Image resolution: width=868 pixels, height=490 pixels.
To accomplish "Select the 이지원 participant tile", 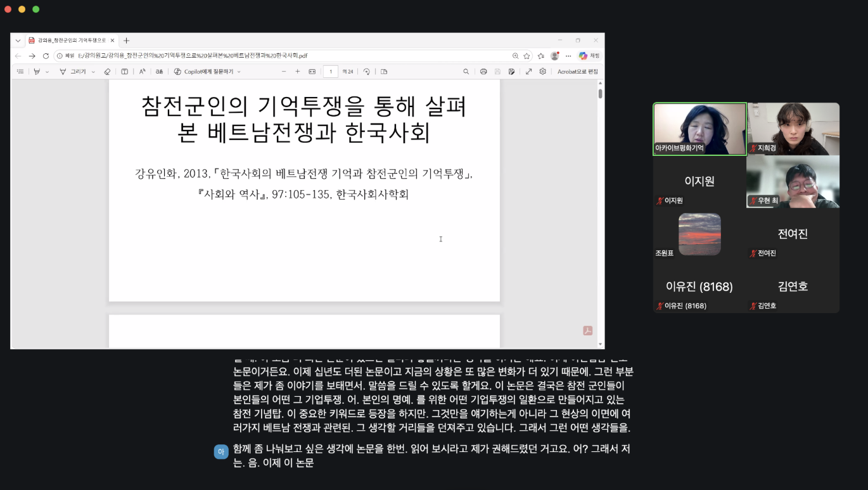I will click(x=699, y=182).
